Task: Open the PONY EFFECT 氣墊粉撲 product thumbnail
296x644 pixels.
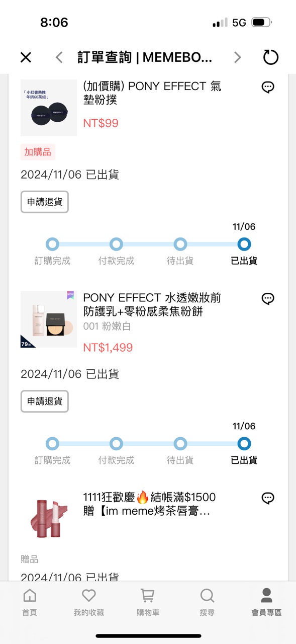Action: coord(49,108)
